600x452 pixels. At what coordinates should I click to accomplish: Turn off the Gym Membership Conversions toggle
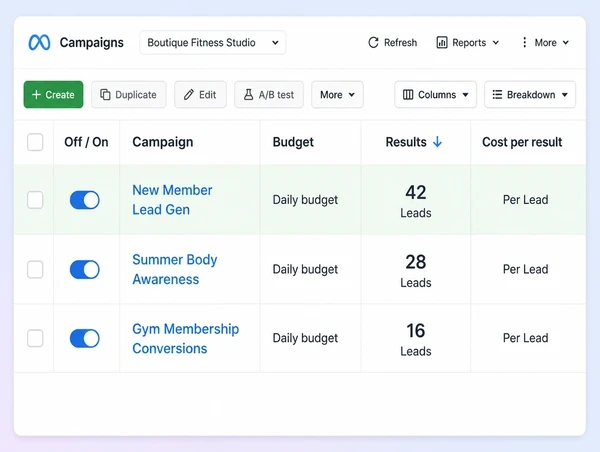pyautogui.click(x=85, y=338)
